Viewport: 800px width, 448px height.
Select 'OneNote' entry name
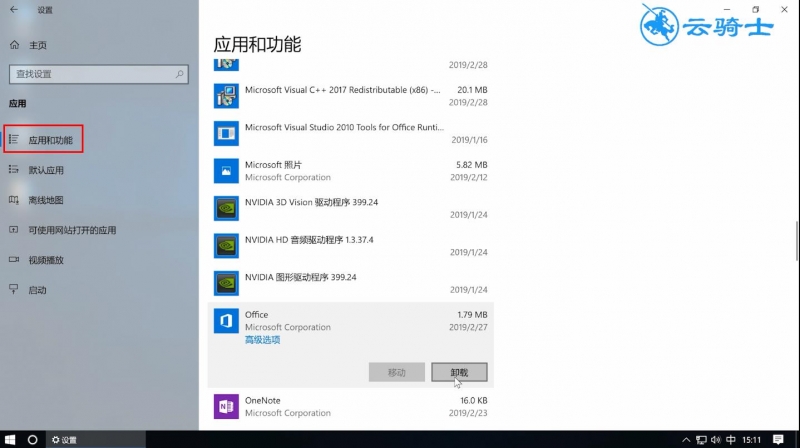263,401
